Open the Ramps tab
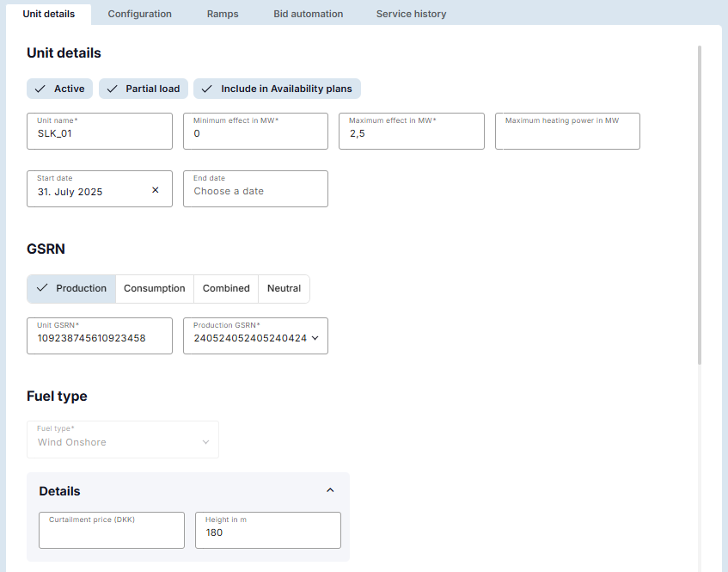Image resolution: width=728 pixels, height=572 pixels. (x=223, y=14)
